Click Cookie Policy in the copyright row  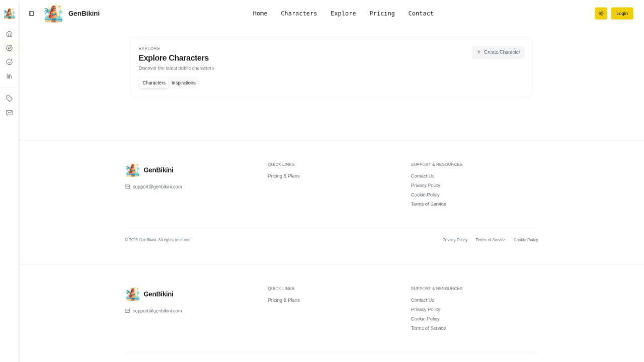[x=526, y=240]
